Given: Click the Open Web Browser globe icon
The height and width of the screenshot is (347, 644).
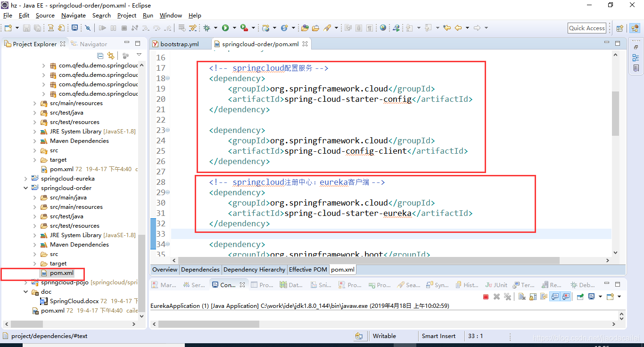Looking at the screenshot, I should pos(383,27).
